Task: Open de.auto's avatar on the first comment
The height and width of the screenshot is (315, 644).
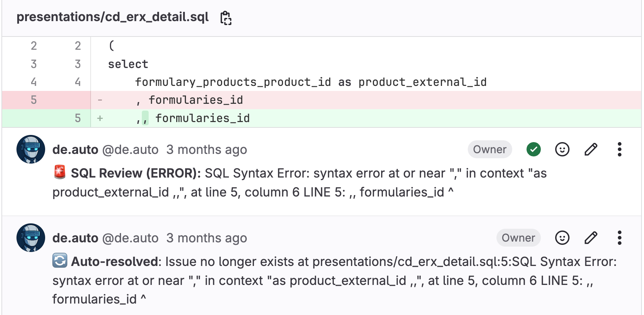Action: 31,149
